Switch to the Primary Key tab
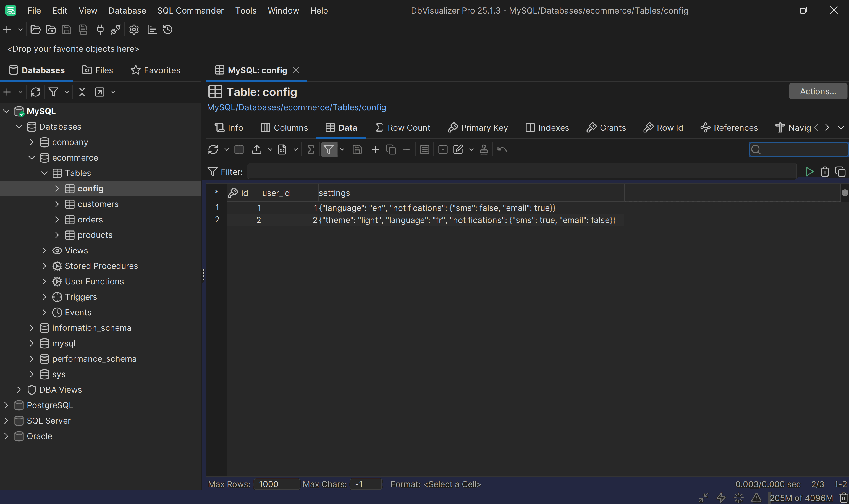Screen dimensions: 849x504 click(478, 128)
